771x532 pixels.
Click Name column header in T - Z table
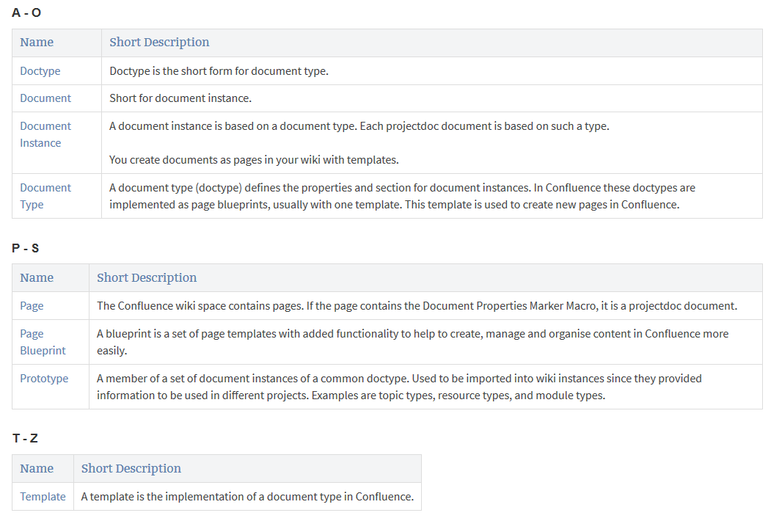tap(37, 469)
